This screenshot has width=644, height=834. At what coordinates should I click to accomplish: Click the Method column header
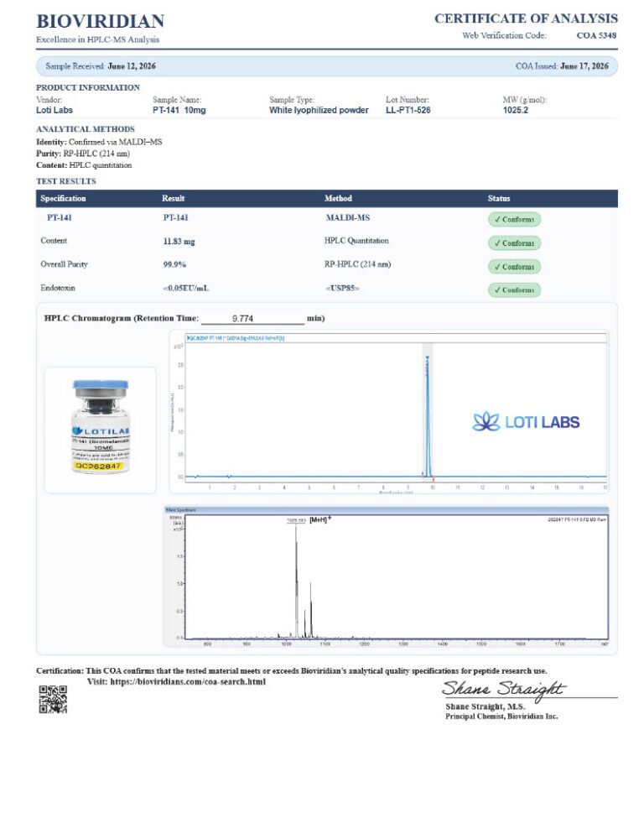click(338, 198)
